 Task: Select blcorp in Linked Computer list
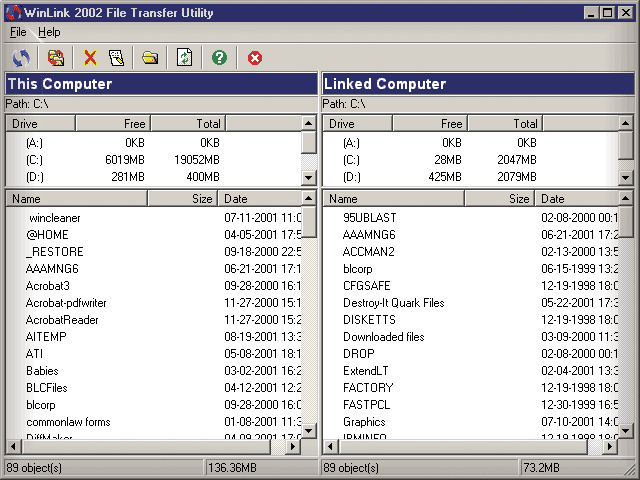[358, 269]
